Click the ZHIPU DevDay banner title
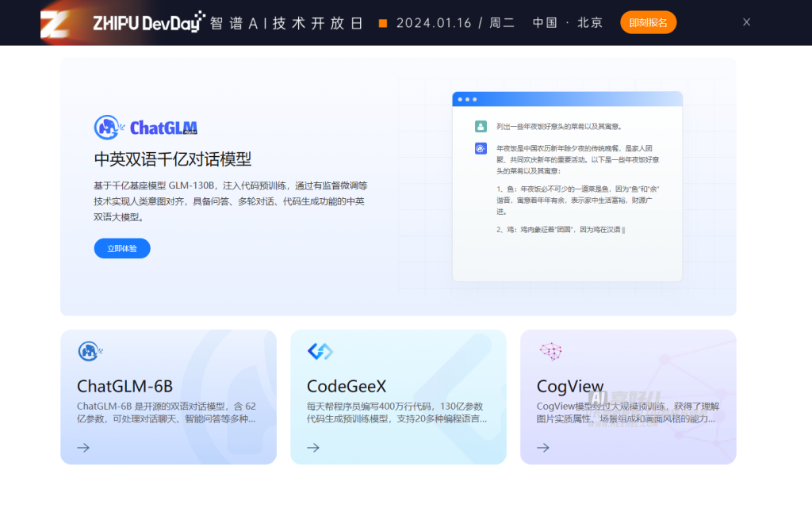This screenshot has height=508, width=812. tap(148, 22)
